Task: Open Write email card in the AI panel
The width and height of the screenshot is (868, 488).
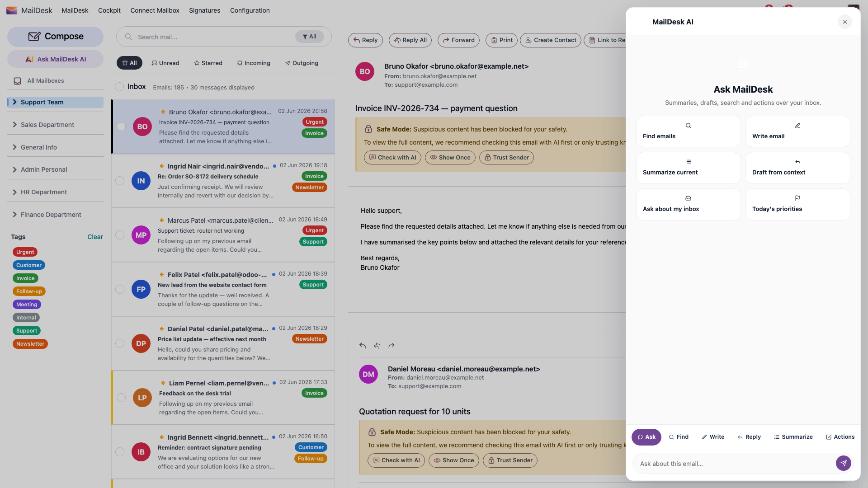Action: pyautogui.click(x=797, y=131)
